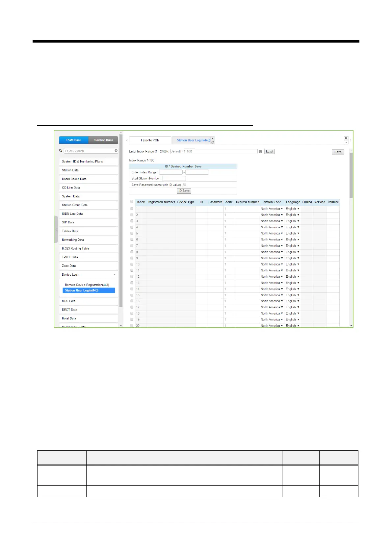Open the T-NET Data menu
The height and width of the screenshot is (554, 392).
pyautogui.click(x=89, y=257)
